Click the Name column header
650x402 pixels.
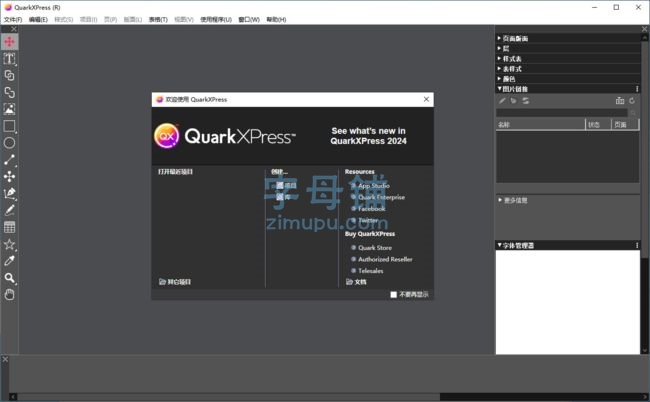[541, 124]
